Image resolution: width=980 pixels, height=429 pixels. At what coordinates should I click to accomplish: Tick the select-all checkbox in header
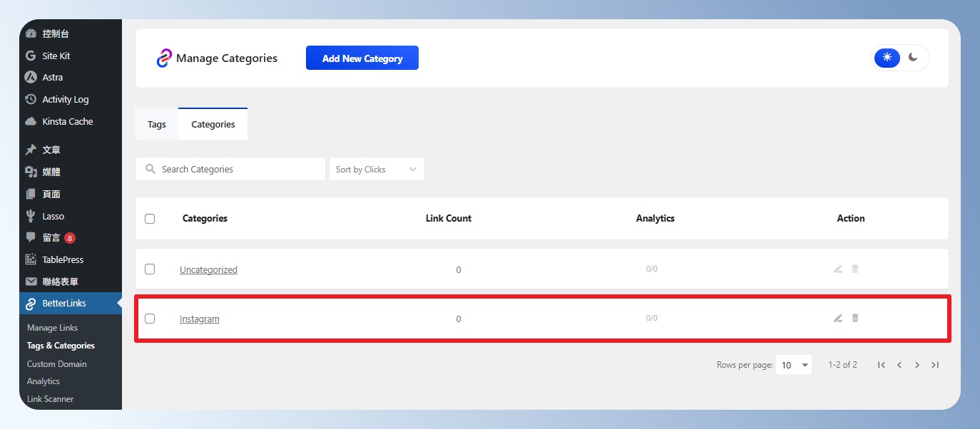pos(150,219)
